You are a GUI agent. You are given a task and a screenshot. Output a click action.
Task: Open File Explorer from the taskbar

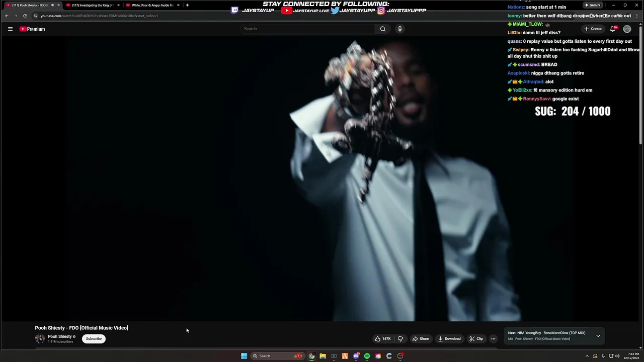coord(323,356)
